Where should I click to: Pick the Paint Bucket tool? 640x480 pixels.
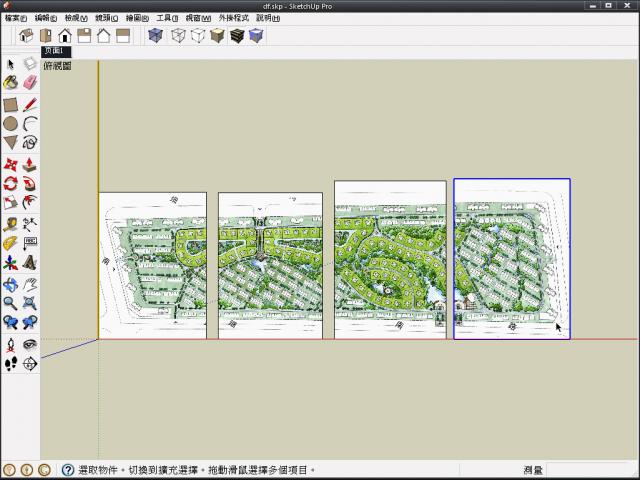click(x=10, y=83)
